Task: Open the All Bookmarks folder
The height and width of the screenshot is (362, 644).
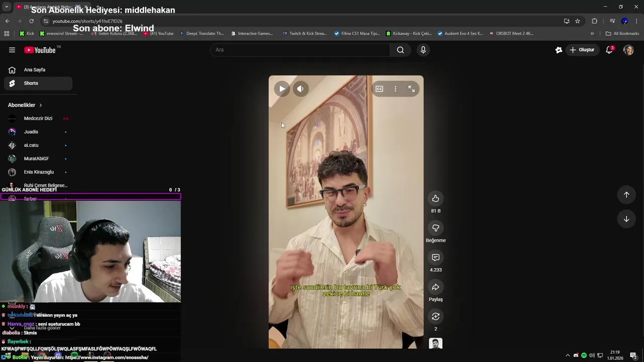Action: point(622,34)
